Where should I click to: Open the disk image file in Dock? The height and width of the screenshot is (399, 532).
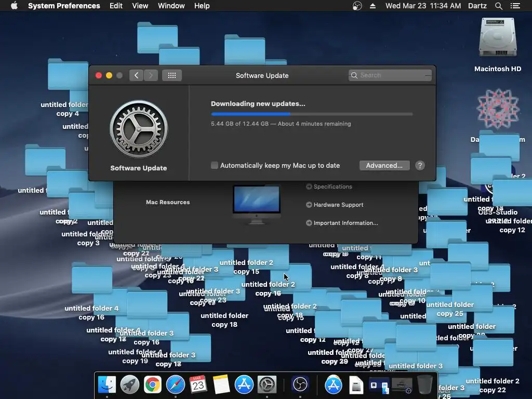coord(356,385)
